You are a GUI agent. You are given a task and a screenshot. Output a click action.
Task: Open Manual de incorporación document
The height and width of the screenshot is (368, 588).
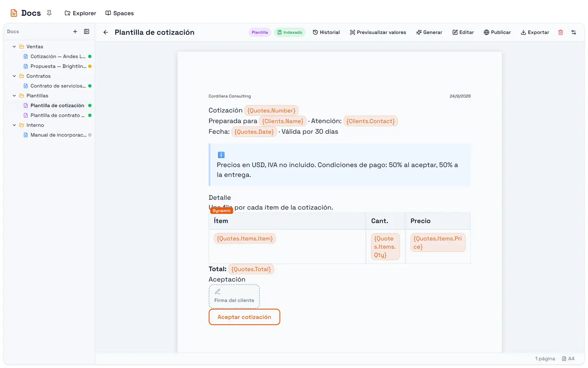pos(58,135)
